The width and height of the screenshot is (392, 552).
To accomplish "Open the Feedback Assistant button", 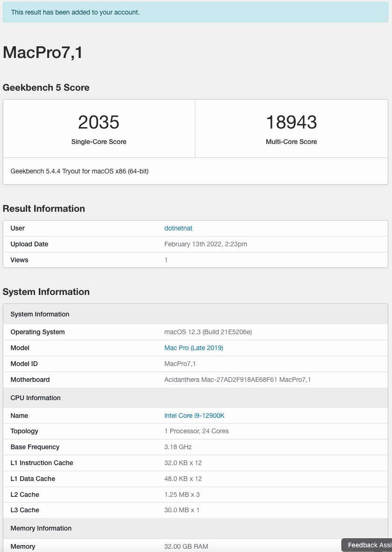I will [x=367, y=545].
